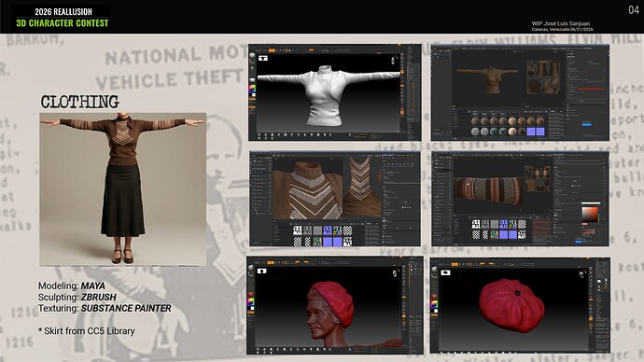Click the '2026 REALLUSION' title text
This screenshot has height=362, width=644.
pyautogui.click(x=63, y=11)
